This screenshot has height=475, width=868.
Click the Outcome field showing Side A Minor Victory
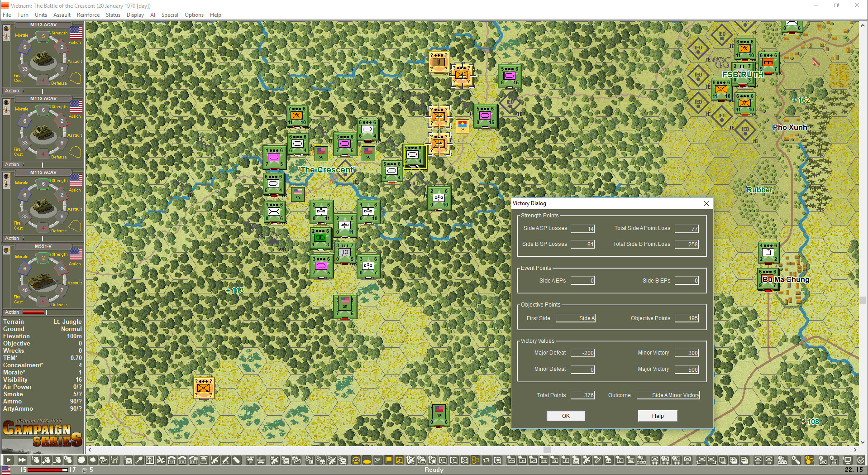pos(668,395)
